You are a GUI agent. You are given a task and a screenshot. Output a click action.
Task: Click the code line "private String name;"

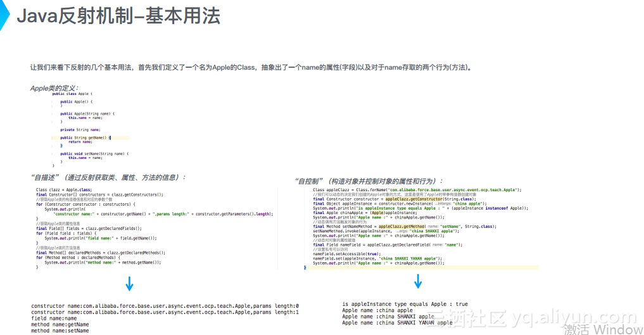80,130
